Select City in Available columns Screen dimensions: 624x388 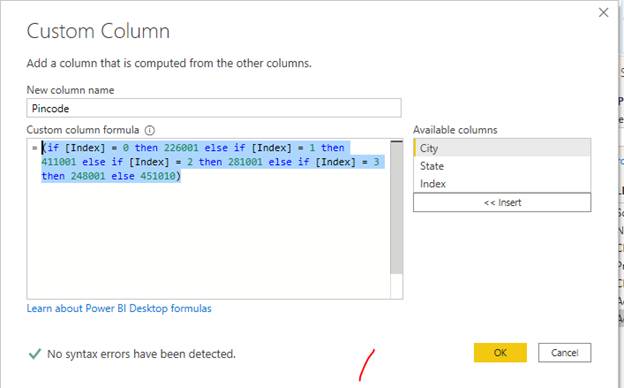tap(502, 148)
